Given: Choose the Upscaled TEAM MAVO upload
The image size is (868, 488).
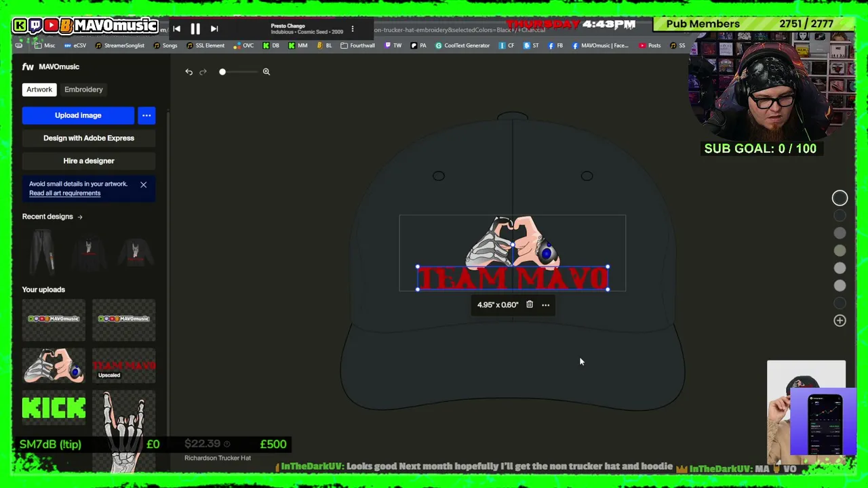Looking at the screenshot, I should 123,366.
